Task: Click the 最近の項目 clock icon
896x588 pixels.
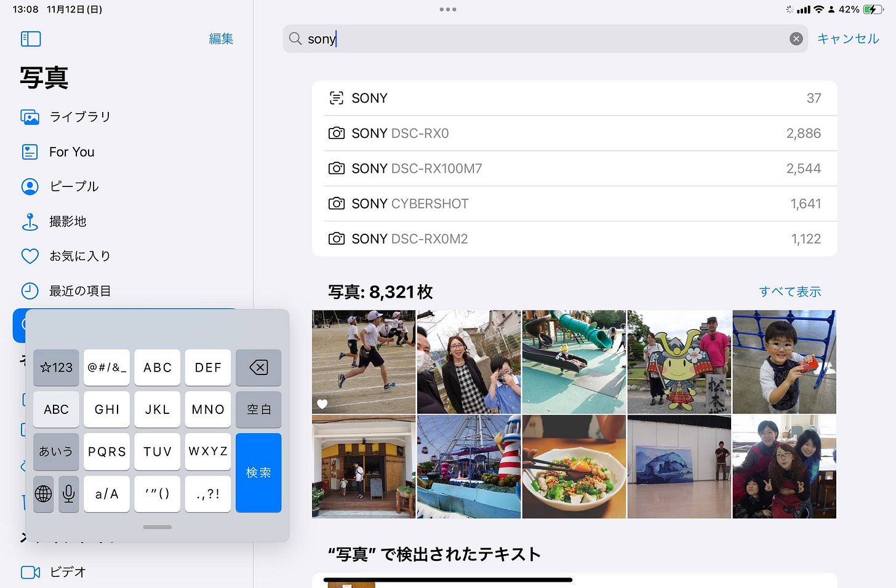Action: click(x=30, y=291)
